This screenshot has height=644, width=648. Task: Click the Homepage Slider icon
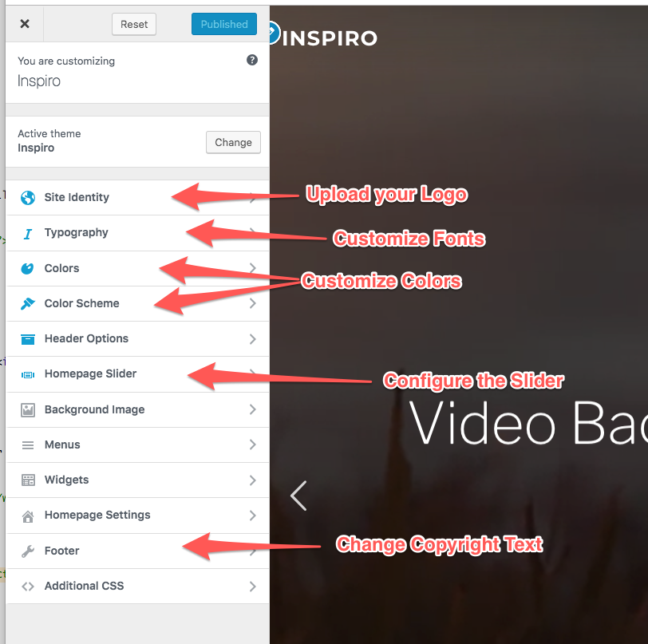pos(28,374)
